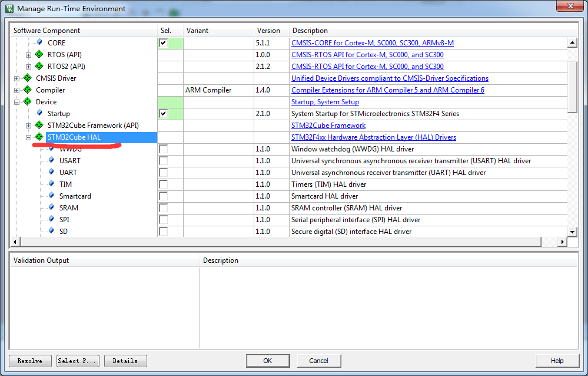Screen dimensions: 588x376
Task: Click the blue gem icon beside Smartcard
Action: click(51, 195)
